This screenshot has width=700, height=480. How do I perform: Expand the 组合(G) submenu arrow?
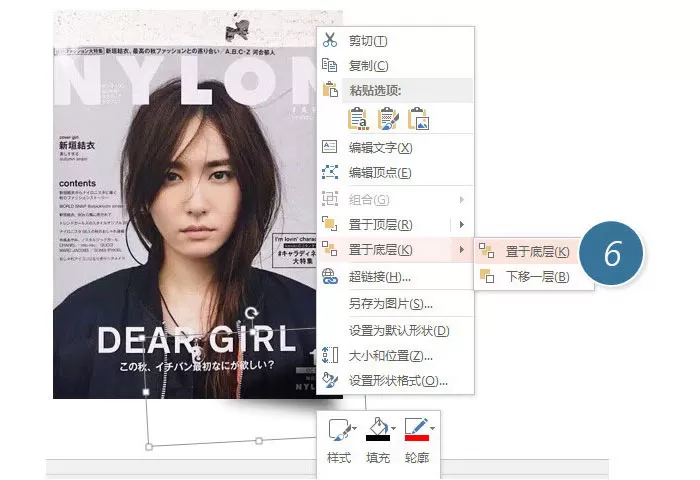pyautogui.click(x=462, y=199)
